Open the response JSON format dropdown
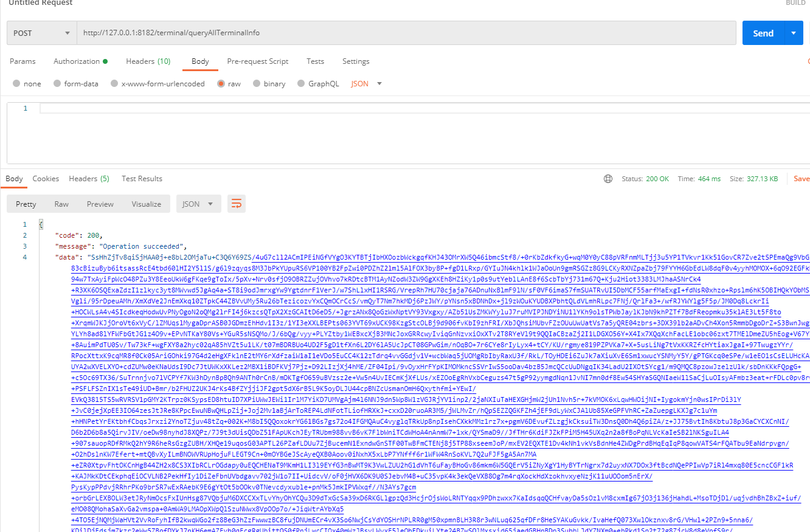The image size is (810, 532). [x=198, y=204]
